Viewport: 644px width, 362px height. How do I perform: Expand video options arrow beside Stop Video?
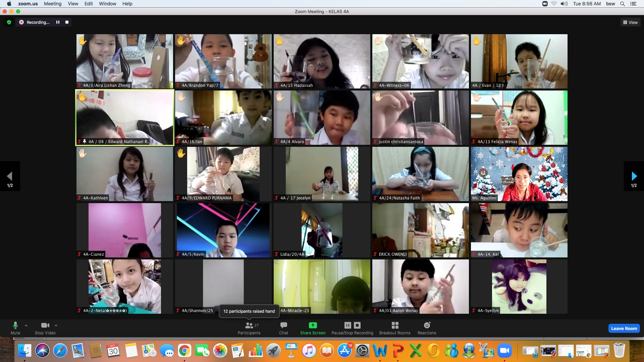(56, 325)
